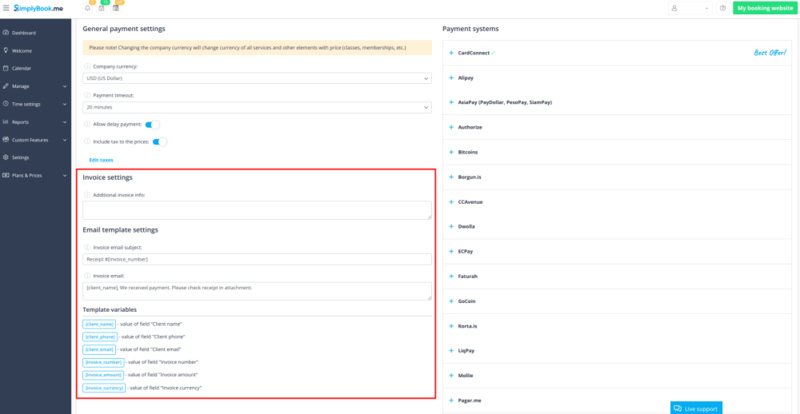Disable Include tax to the prices
800x414 pixels.
(x=159, y=141)
